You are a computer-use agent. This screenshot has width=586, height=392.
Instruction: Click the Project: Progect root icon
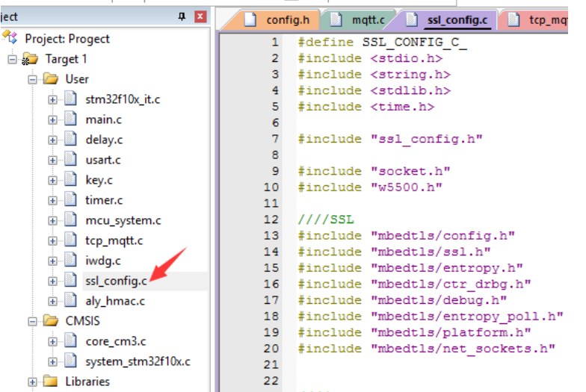tap(10, 38)
